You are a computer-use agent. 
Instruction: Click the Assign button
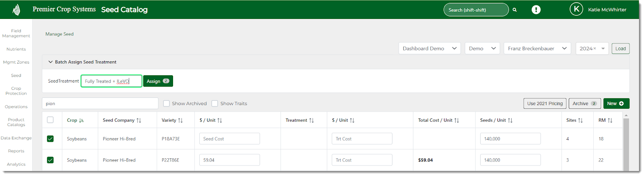158,81
